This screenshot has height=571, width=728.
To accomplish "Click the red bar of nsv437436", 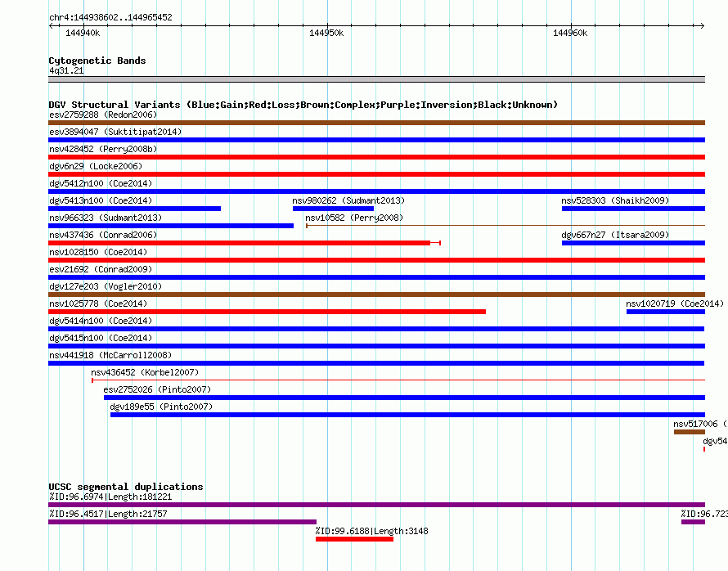I will click(x=239, y=243).
